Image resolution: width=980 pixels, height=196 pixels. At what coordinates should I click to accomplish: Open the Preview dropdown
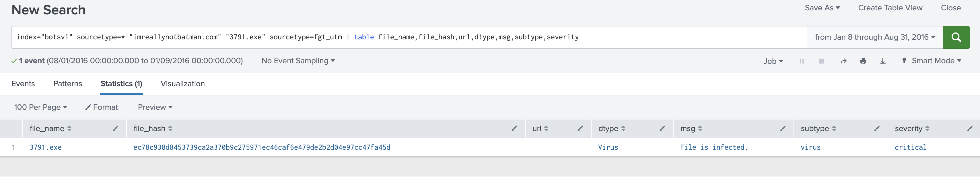[155, 107]
